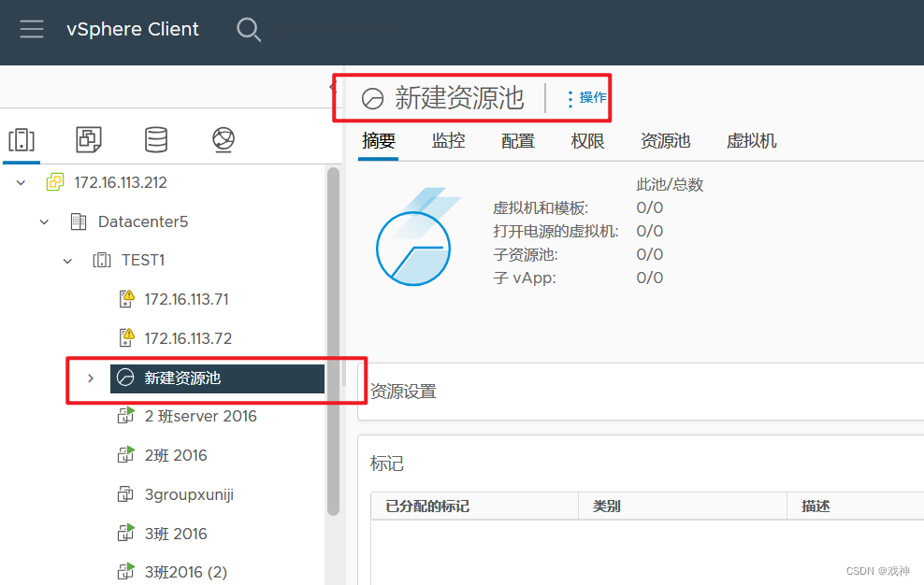924x585 pixels.
Task: Select host 172.16.113.72
Action: click(188, 338)
